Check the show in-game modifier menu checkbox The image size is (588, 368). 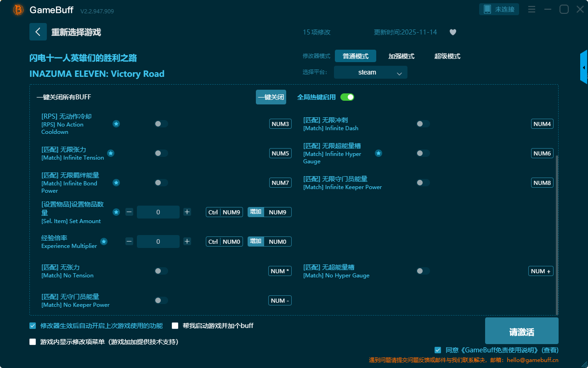click(33, 342)
